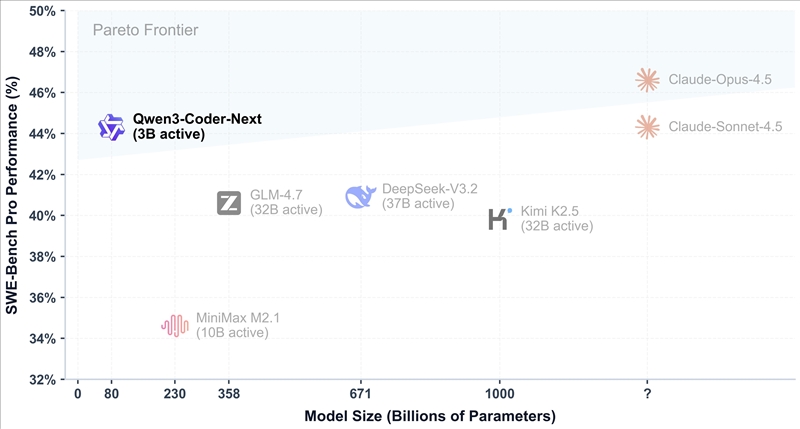Viewport: 800px width, 429px height.
Task: Click the MiniMax M2.1 text label
Action: point(238,318)
